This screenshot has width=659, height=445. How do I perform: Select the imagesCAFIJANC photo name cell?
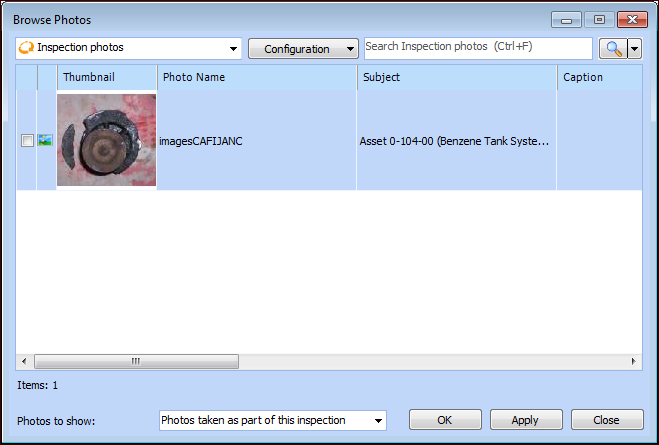(x=257, y=140)
